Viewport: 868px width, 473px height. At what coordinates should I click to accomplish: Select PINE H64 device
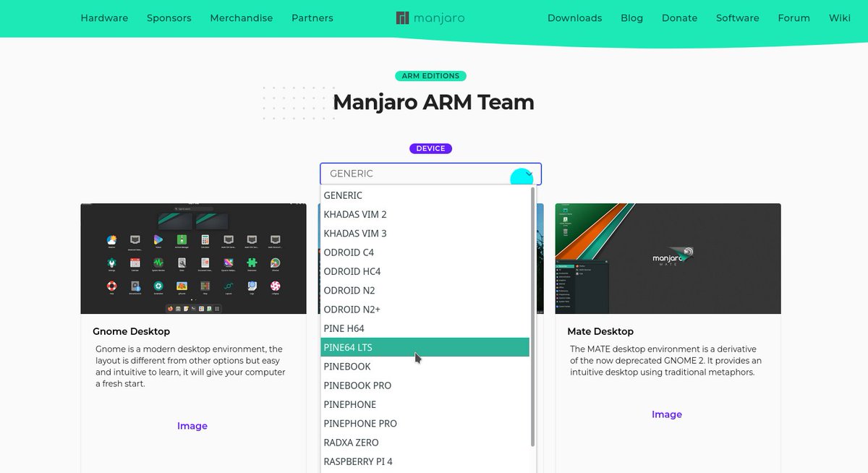[425, 328]
